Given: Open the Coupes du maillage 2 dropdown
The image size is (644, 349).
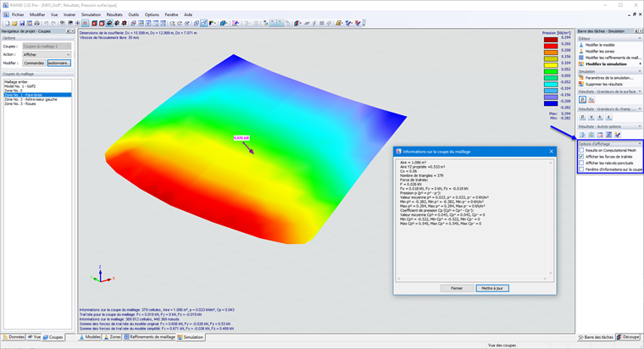Looking at the screenshot, I should pos(47,47).
